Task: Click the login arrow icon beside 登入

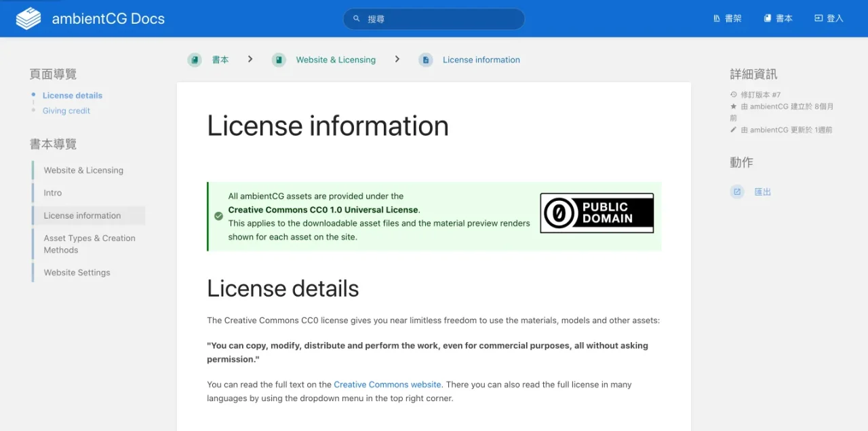Action: click(x=818, y=18)
